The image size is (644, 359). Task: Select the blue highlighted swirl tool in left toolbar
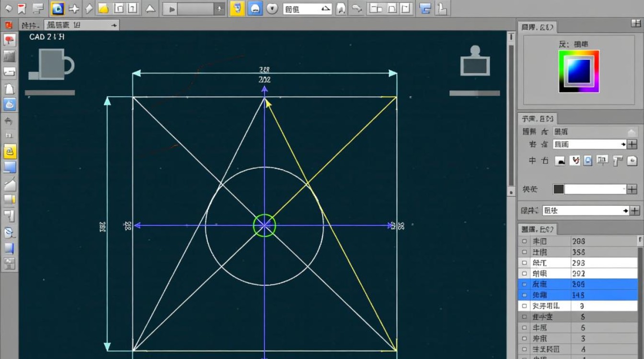(10, 104)
